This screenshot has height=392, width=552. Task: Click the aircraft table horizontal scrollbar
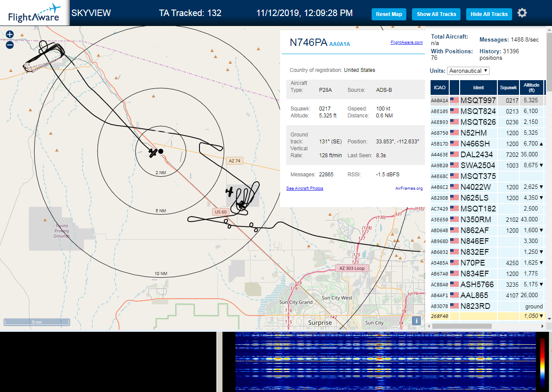click(461, 326)
